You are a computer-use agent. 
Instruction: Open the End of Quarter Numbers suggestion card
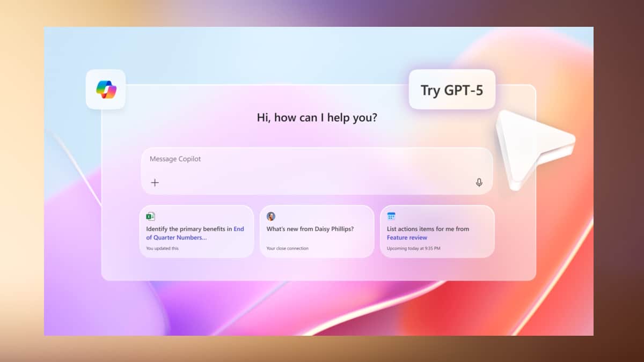click(x=196, y=232)
